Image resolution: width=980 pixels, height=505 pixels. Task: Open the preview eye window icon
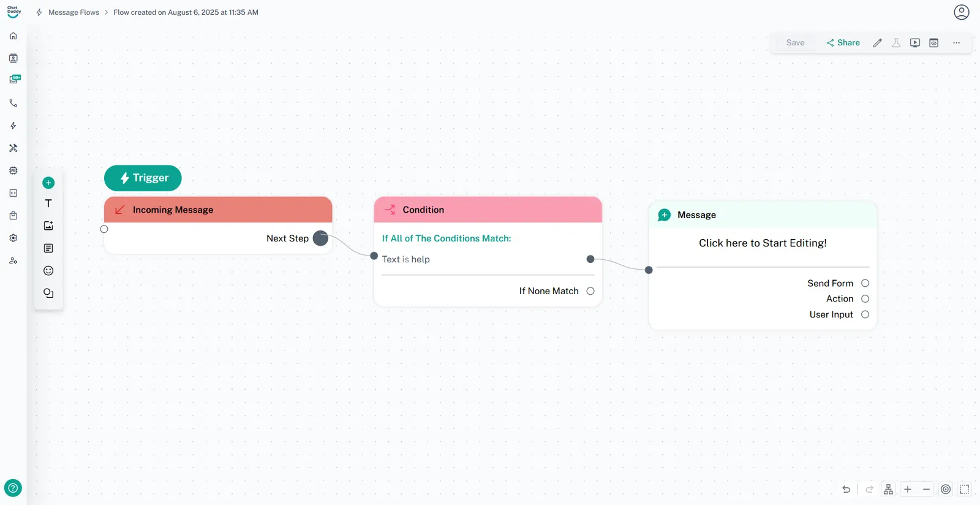point(933,43)
